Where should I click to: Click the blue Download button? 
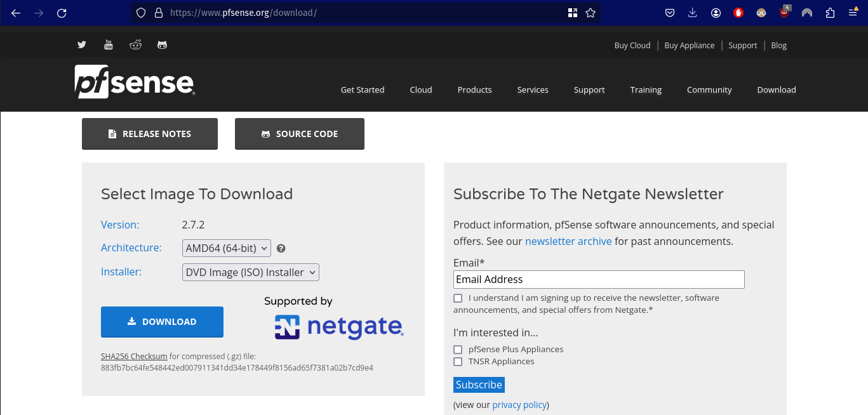[x=162, y=322]
